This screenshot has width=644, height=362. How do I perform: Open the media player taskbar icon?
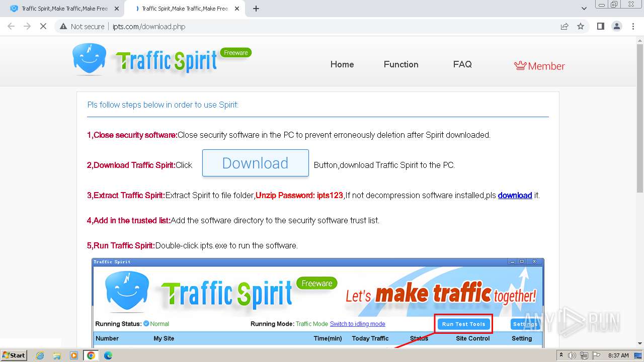tap(74, 355)
